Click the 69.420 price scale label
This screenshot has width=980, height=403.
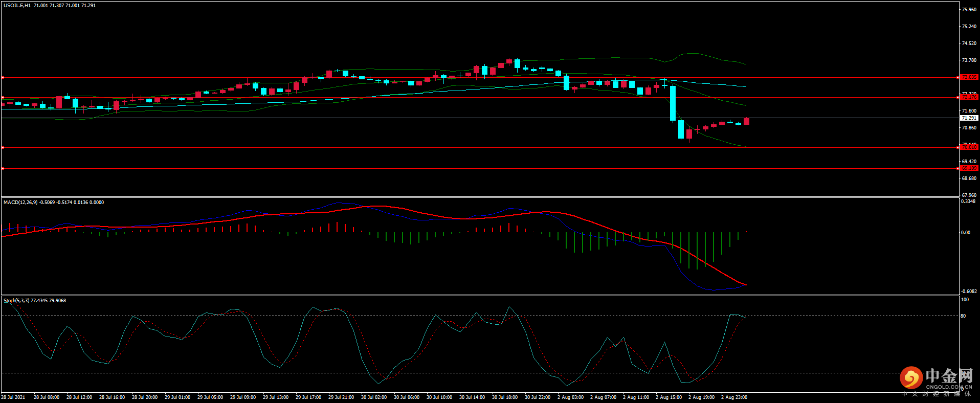[x=969, y=162]
